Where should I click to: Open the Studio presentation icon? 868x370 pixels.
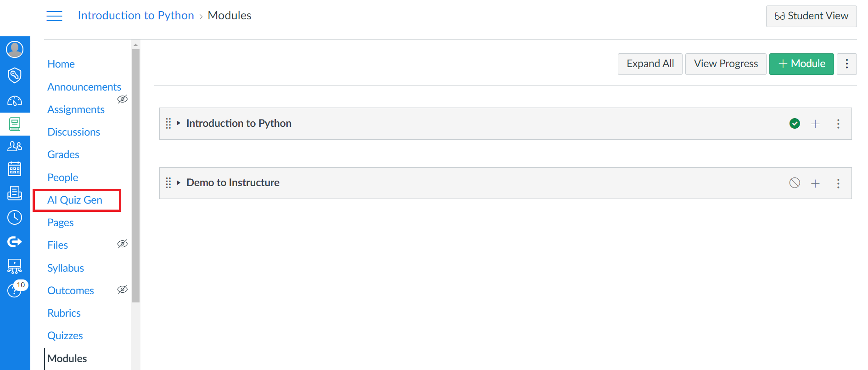(x=15, y=266)
